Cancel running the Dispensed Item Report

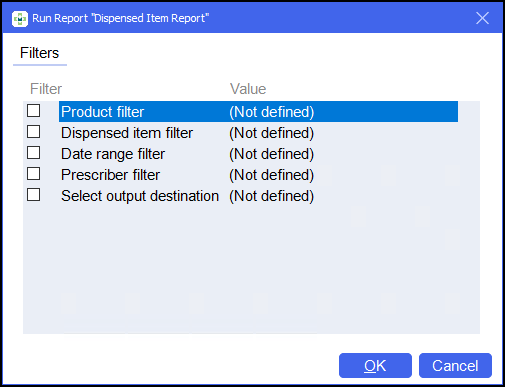click(455, 366)
